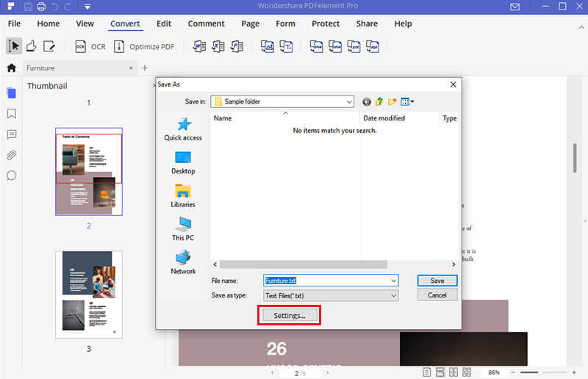Switch to the Protect tab
The image size is (588, 379).
click(326, 24)
